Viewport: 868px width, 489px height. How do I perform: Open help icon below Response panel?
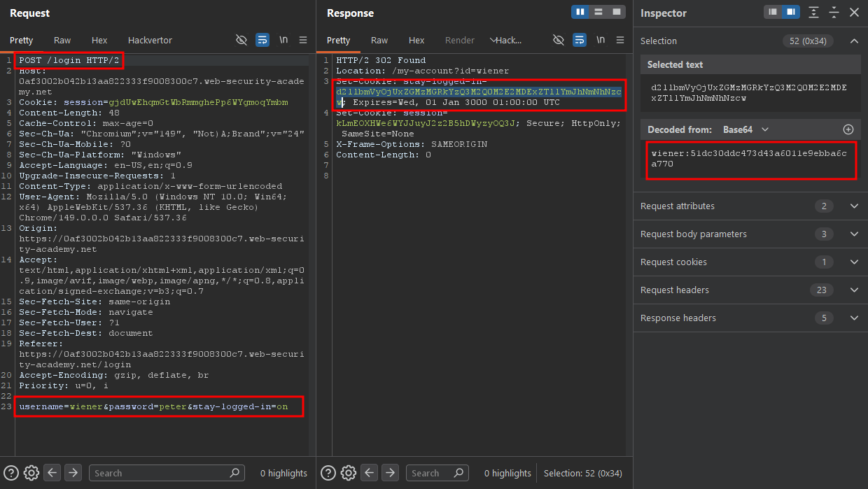pyautogui.click(x=328, y=473)
